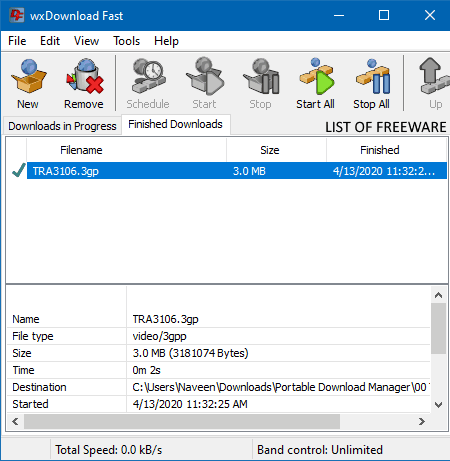Select the Finished Downloads tab
The width and height of the screenshot is (450, 461).
coord(175,124)
